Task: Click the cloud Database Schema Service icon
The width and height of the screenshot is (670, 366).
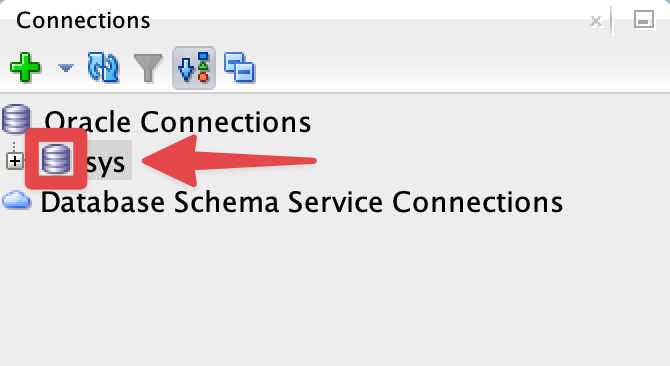Action: point(16,200)
